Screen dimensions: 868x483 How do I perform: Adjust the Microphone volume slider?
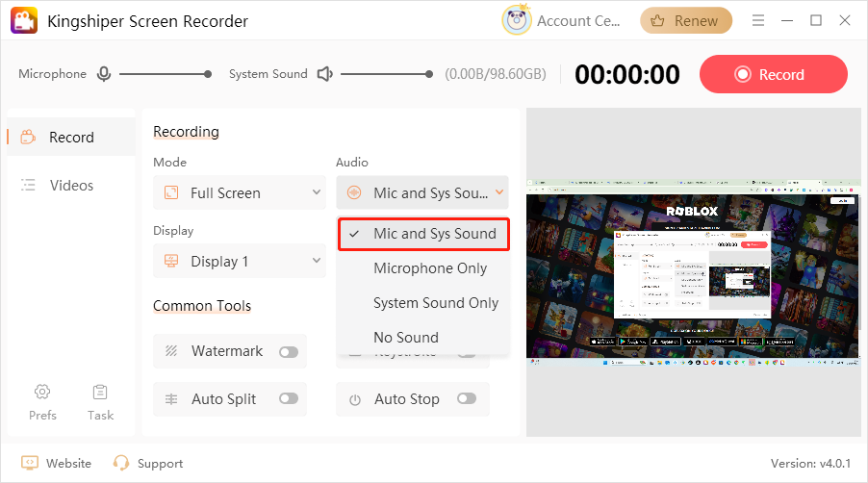[x=164, y=74]
